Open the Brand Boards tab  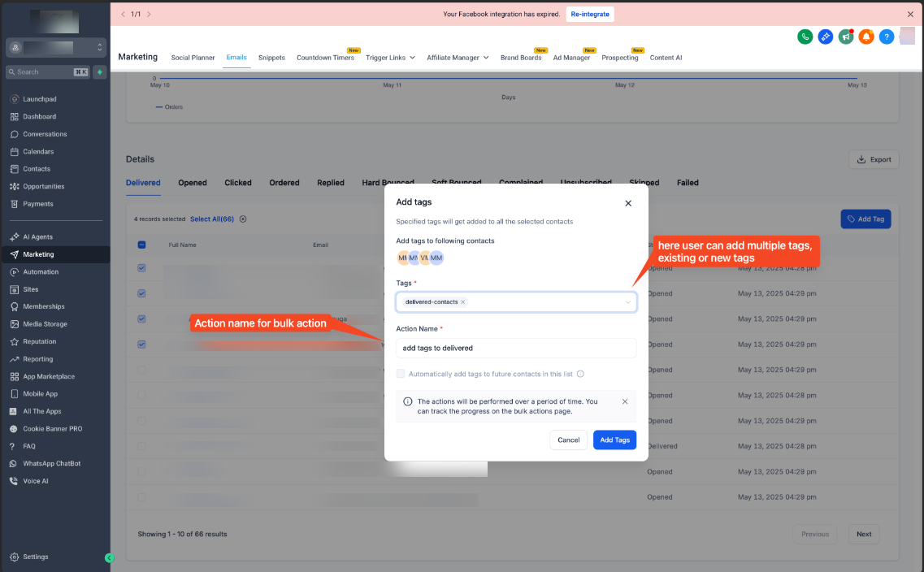(x=521, y=58)
